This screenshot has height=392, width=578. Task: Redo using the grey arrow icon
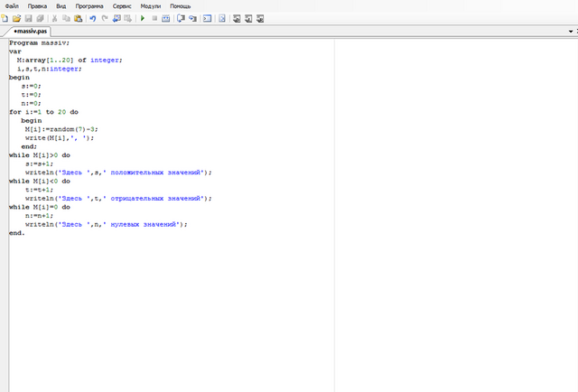point(105,18)
